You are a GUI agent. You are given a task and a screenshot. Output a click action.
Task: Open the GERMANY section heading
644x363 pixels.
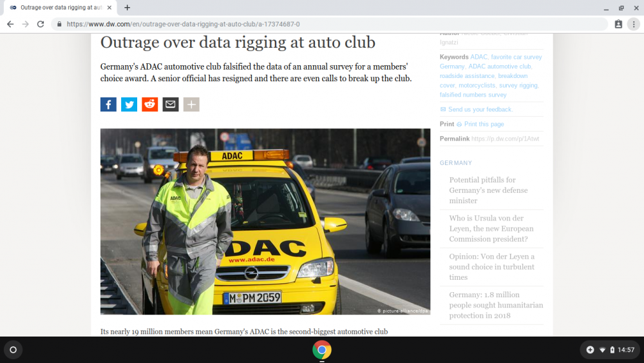(456, 162)
